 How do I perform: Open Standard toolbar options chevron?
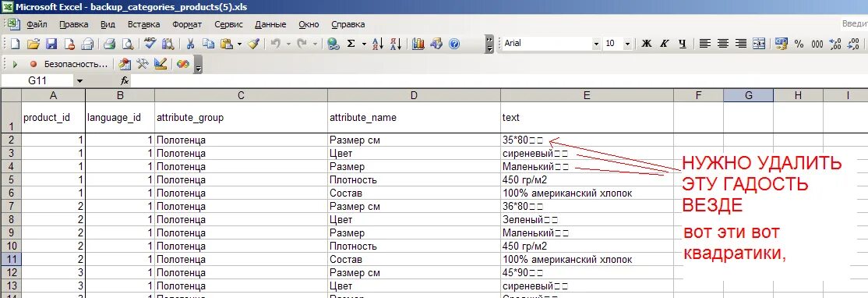coord(489,44)
